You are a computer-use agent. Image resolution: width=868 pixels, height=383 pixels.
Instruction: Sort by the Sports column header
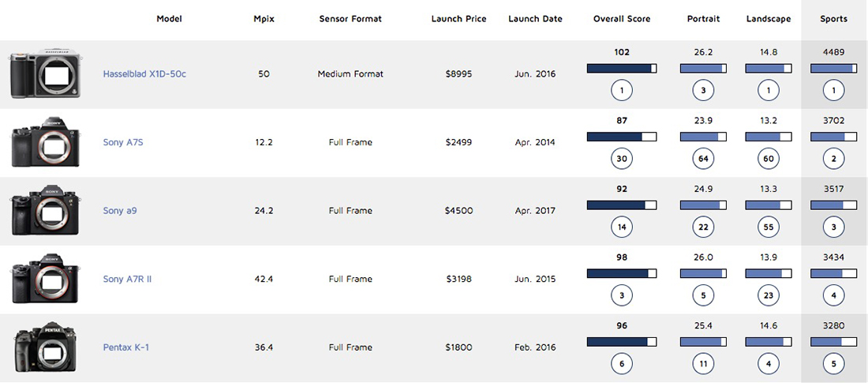[833, 19]
